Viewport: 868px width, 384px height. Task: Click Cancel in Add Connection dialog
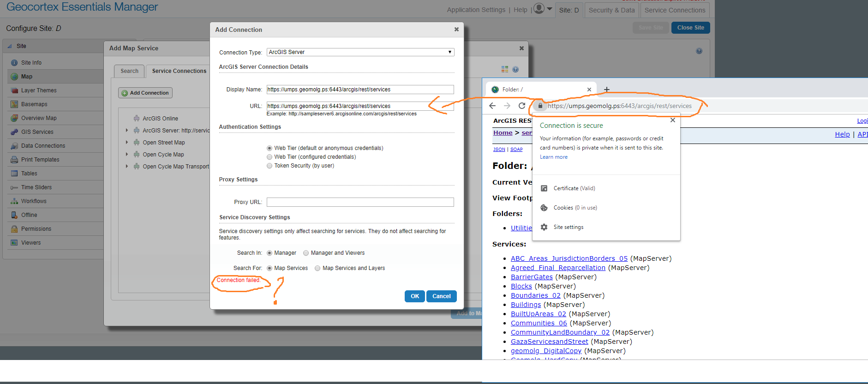click(442, 296)
